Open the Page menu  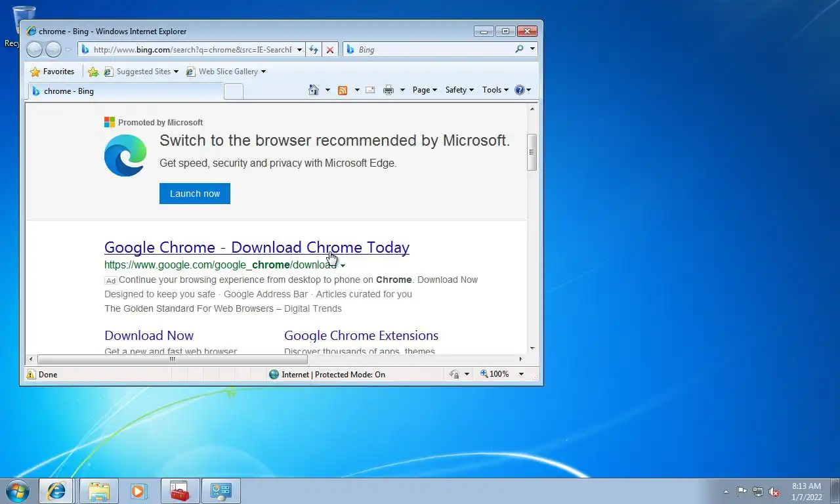click(425, 90)
